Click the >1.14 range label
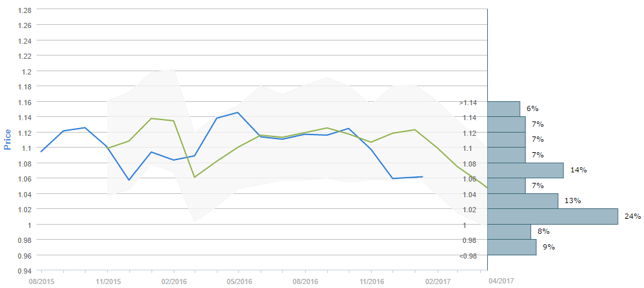 tap(468, 103)
